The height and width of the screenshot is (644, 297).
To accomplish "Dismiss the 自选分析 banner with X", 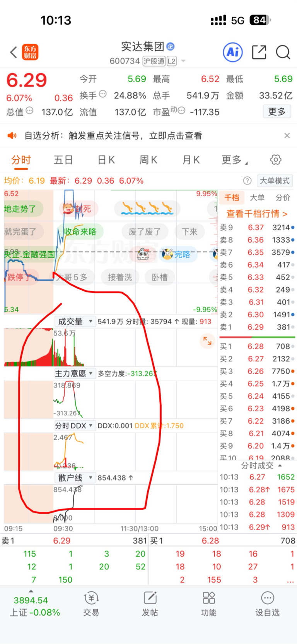I will point(287,135).
